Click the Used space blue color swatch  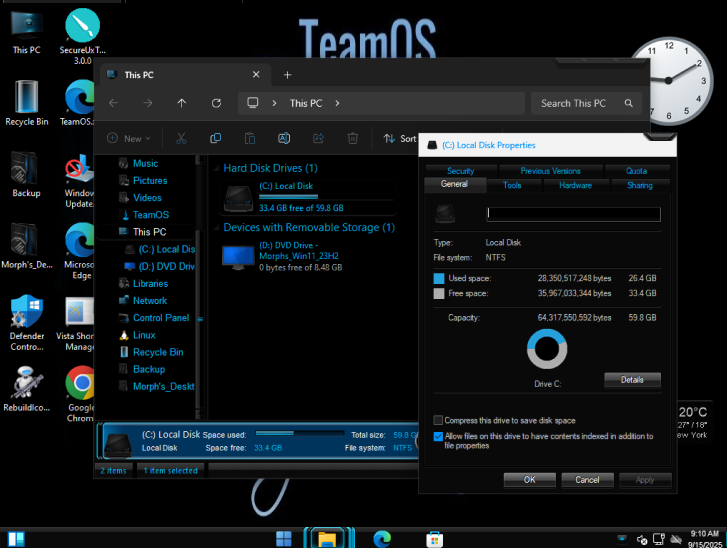(x=439, y=278)
